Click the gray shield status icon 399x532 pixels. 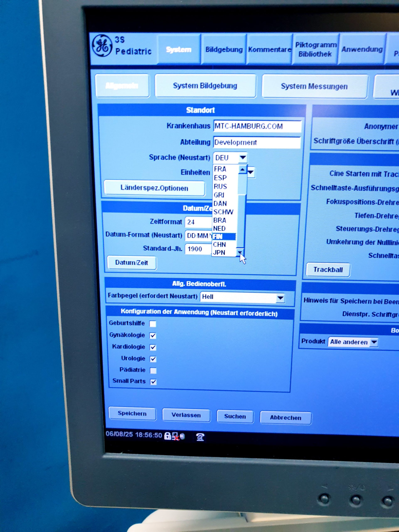pos(182,436)
